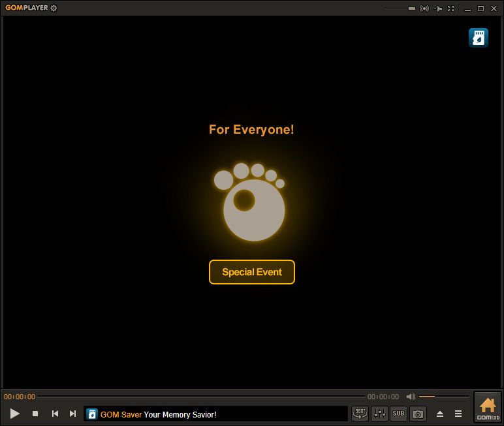The width and height of the screenshot is (504, 426).
Task: Click the eject icon to open a file
Action: point(440,414)
